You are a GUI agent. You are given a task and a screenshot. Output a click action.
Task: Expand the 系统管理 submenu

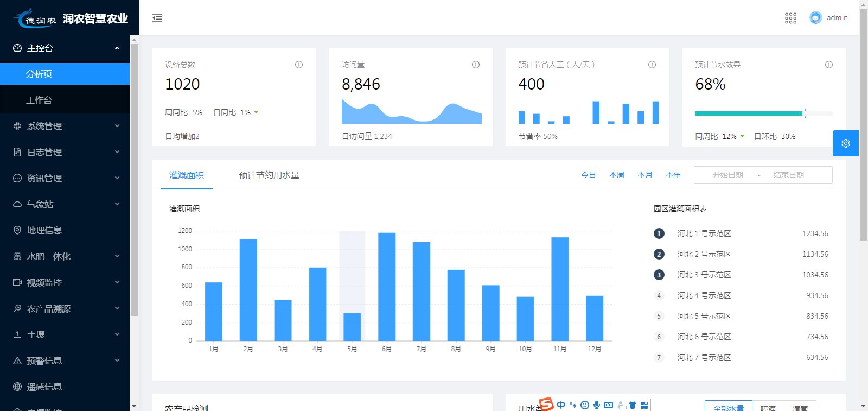[x=65, y=126]
